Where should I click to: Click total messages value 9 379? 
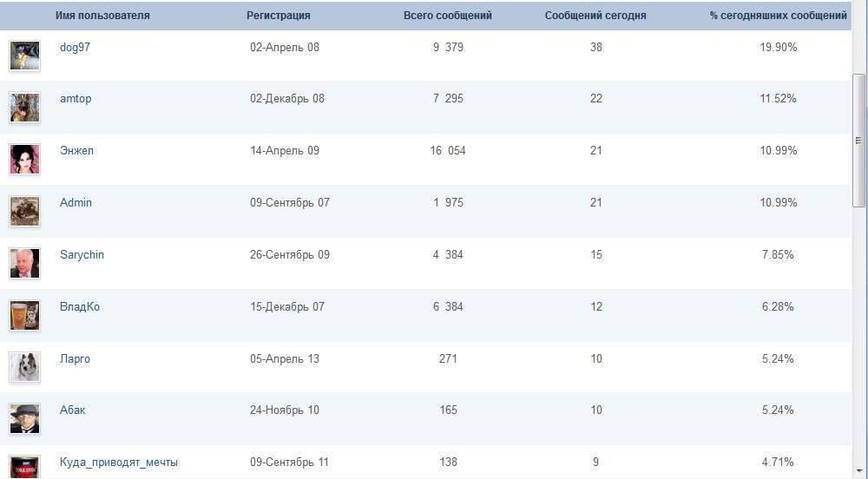(449, 47)
